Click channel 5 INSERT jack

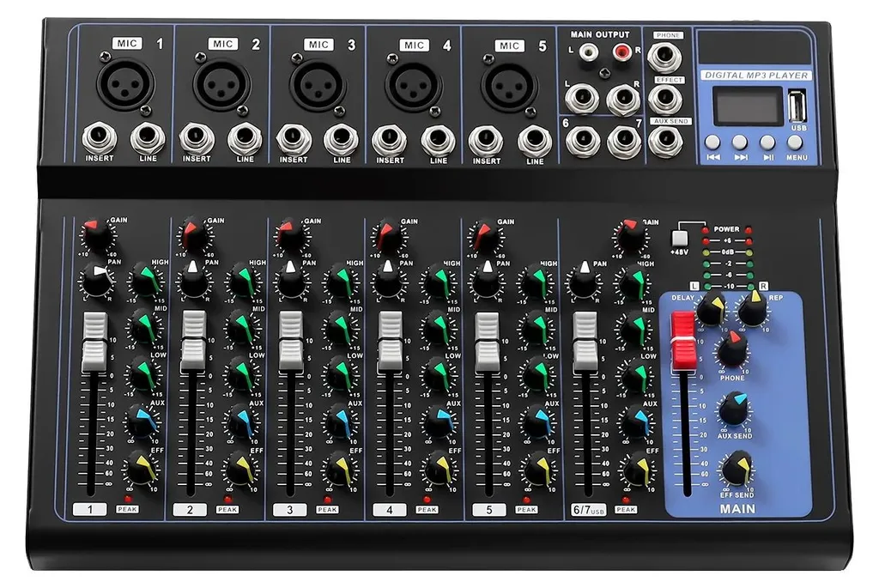[x=486, y=141]
